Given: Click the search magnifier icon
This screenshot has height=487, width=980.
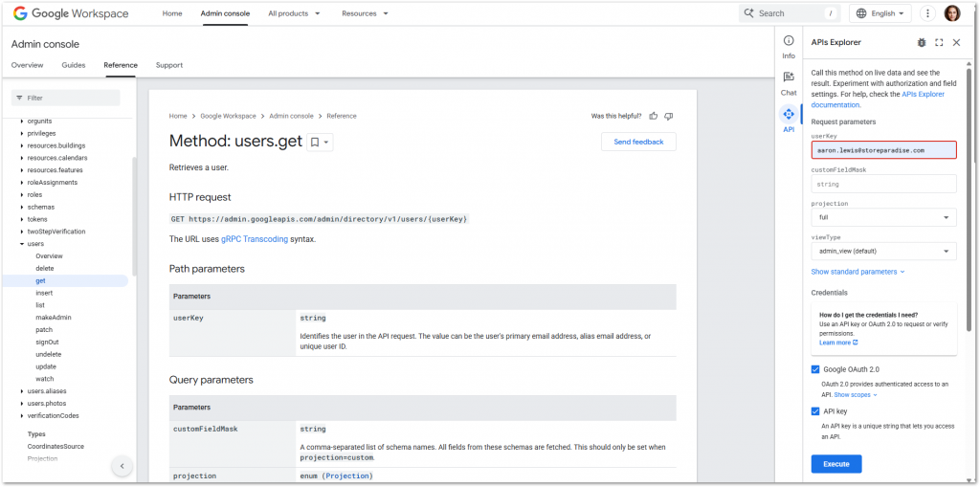Looking at the screenshot, I should (748, 13).
